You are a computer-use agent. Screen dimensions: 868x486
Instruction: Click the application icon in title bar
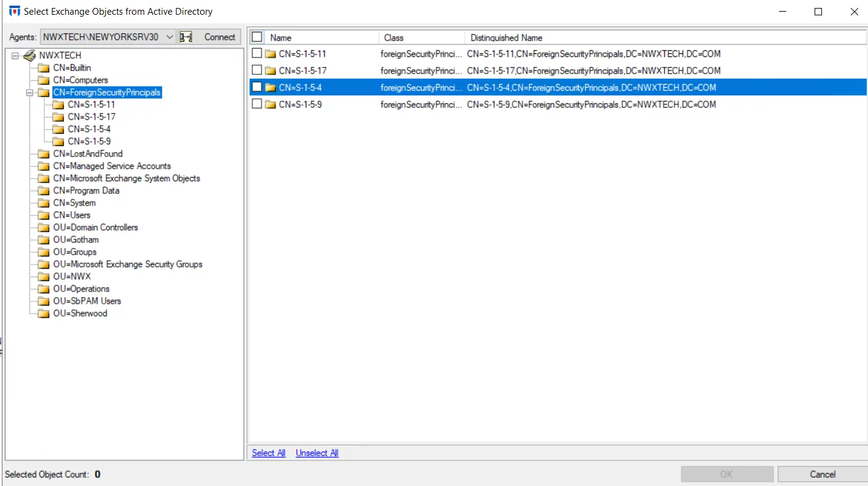14,11
